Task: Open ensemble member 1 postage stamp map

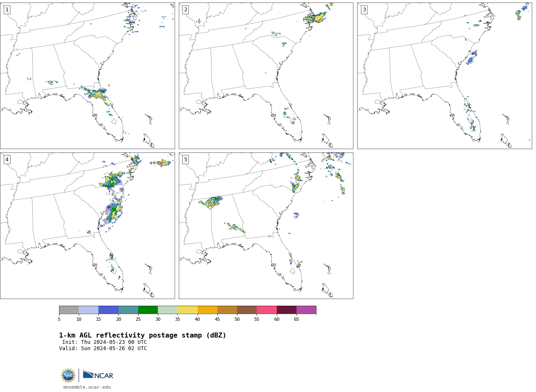Action: pos(88,76)
